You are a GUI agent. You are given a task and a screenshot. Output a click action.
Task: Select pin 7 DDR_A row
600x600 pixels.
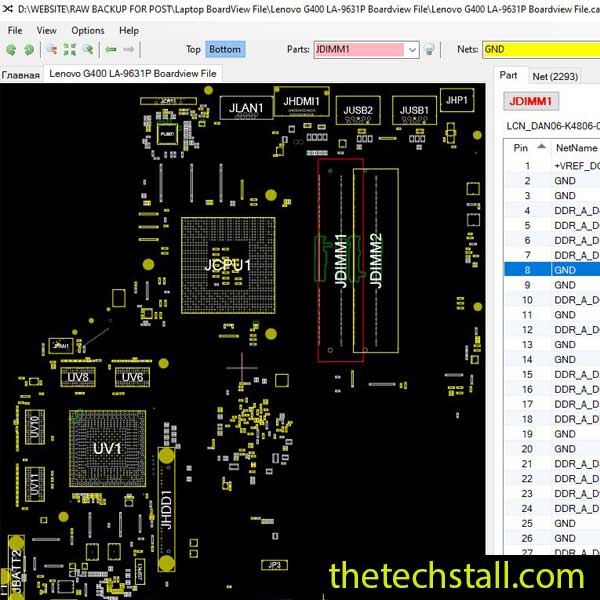[x=552, y=255]
